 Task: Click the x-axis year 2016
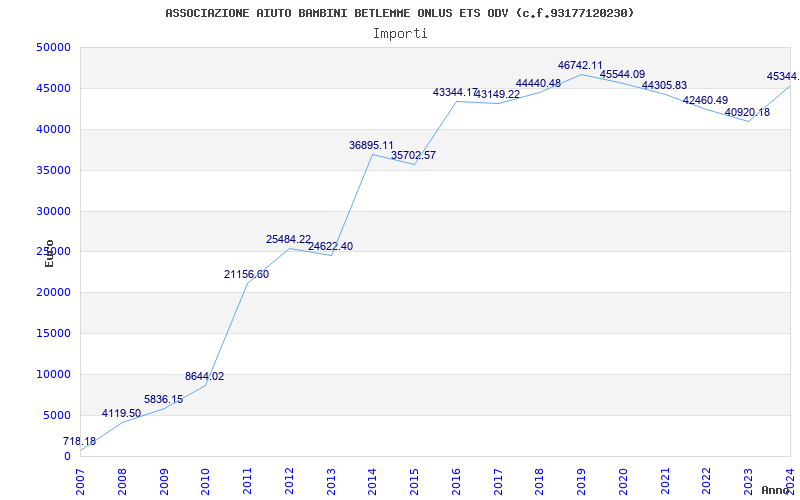pyautogui.click(x=456, y=482)
